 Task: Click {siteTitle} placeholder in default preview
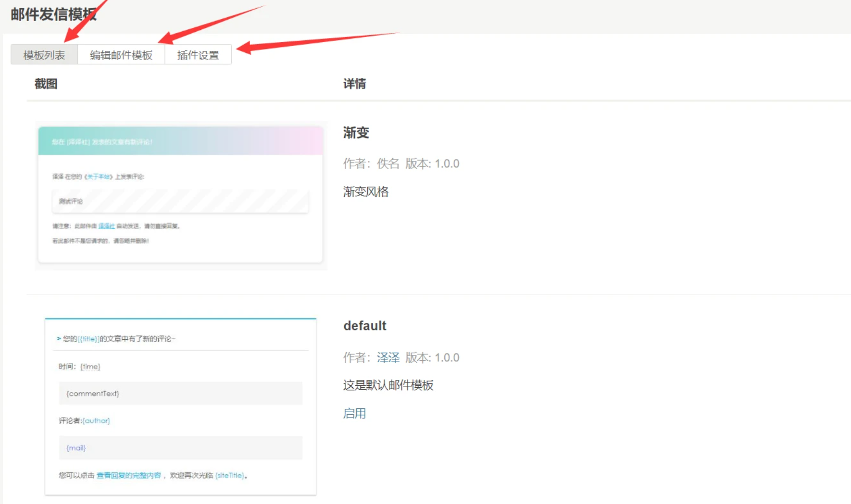(x=229, y=476)
